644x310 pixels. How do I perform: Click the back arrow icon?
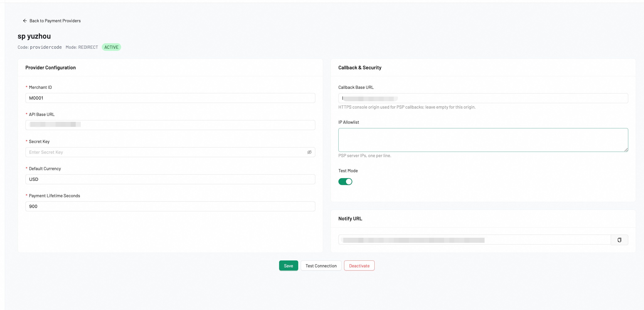[x=25, y=21]
